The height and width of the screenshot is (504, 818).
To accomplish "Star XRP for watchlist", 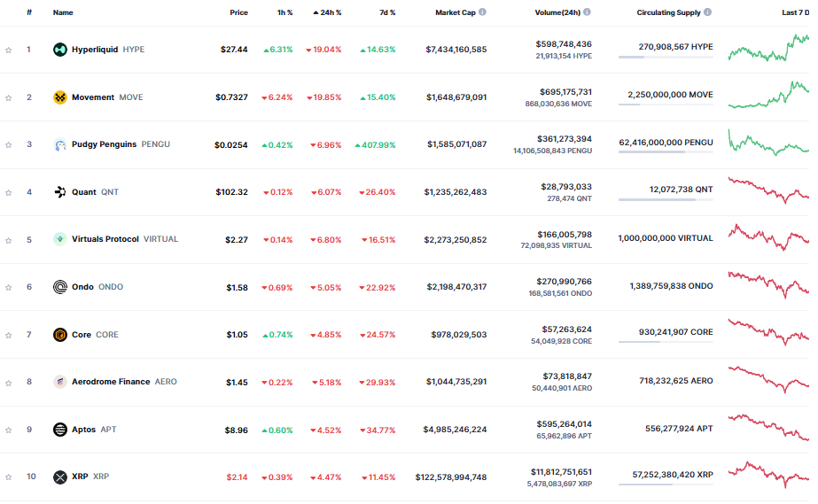I will pos(8,477).
